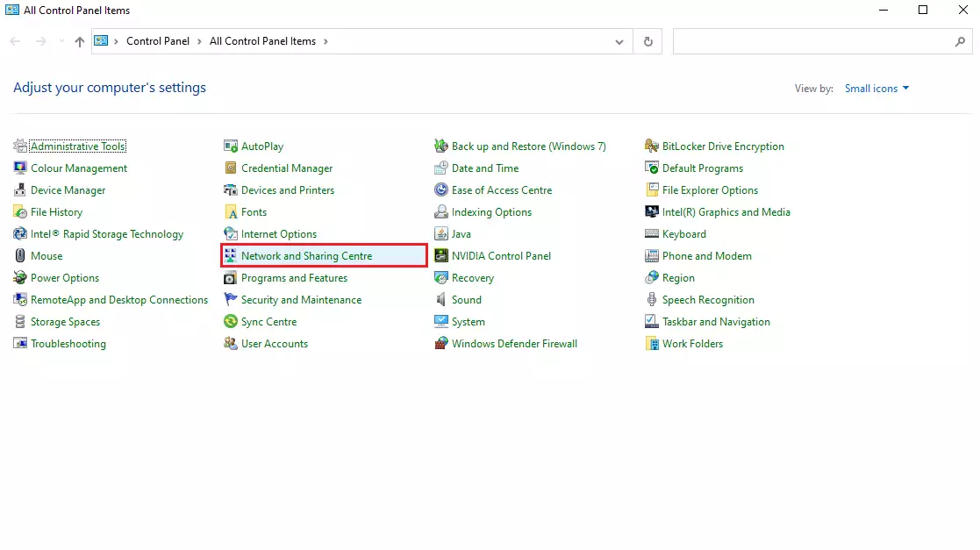This screenshot has width=980, height=550.
Task: Open the Programs and Features link
Action: tap(294, 278)
